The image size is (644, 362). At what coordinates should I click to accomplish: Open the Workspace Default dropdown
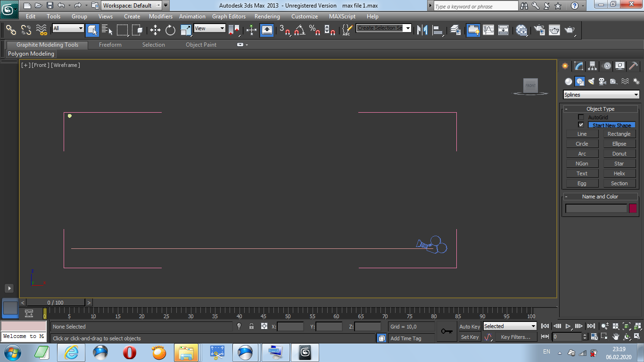[x=132, y=6]
